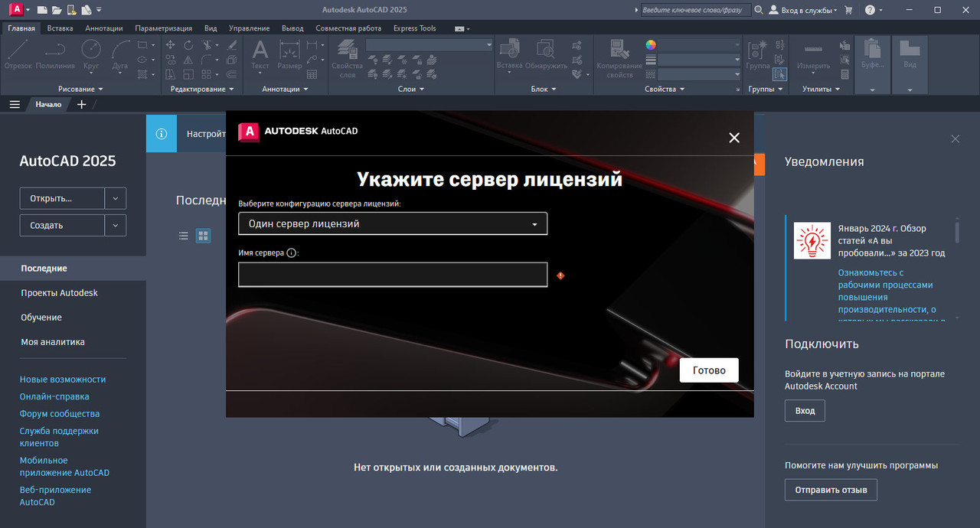This screenshot has width=980, height=528.
Task: Open the Вставка ribbon tab
Action: (x=60, y=28)
